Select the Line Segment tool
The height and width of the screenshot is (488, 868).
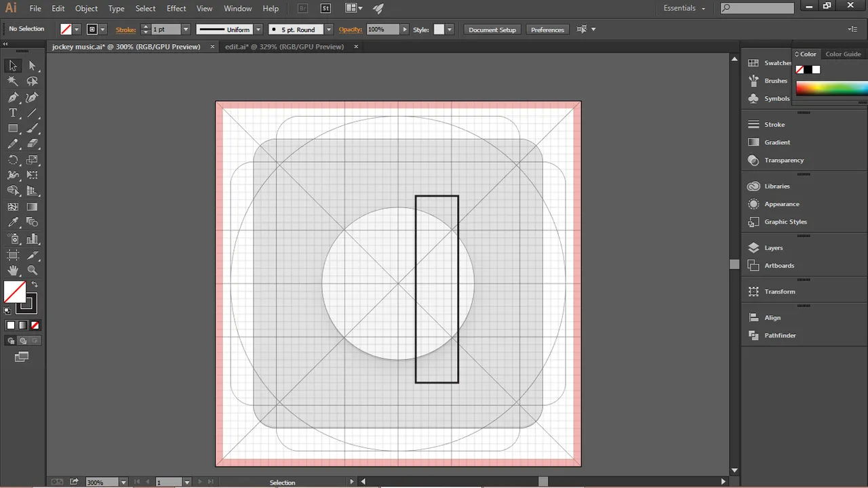pyautogui.click(x=33, y=113)
